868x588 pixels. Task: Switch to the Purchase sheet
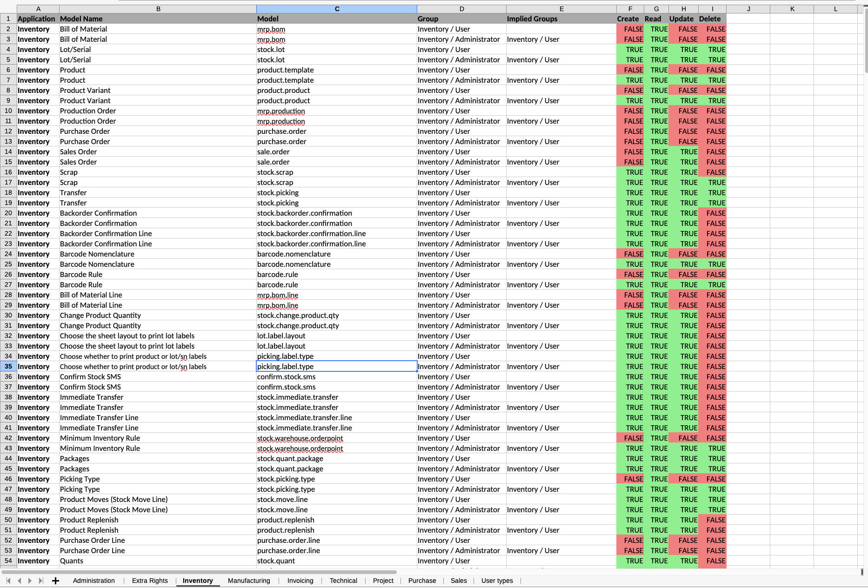422,581
